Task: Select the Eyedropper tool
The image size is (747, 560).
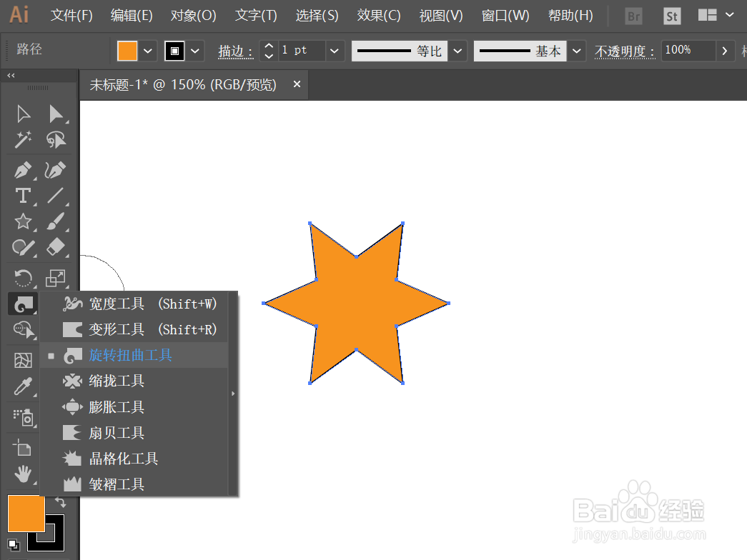Action: pos(22,386)
